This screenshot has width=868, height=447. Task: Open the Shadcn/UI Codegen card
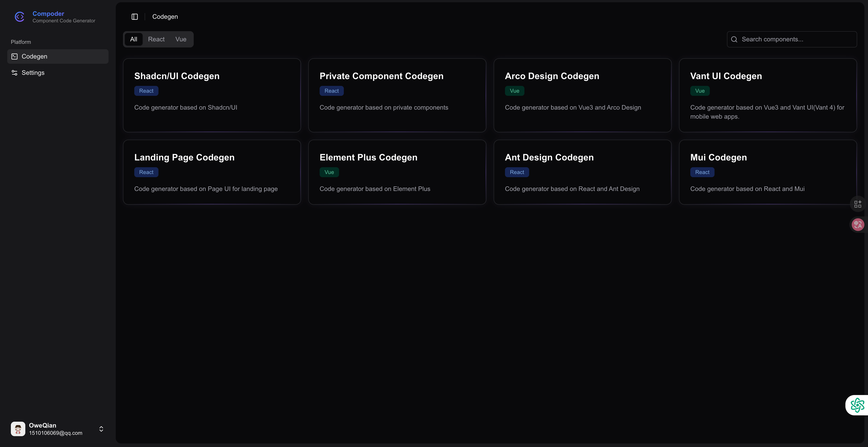pos(212,95)
